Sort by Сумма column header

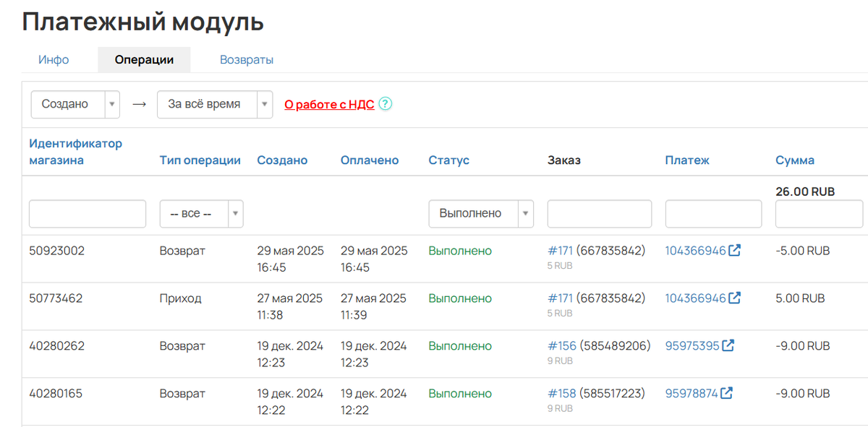point(794,160)
